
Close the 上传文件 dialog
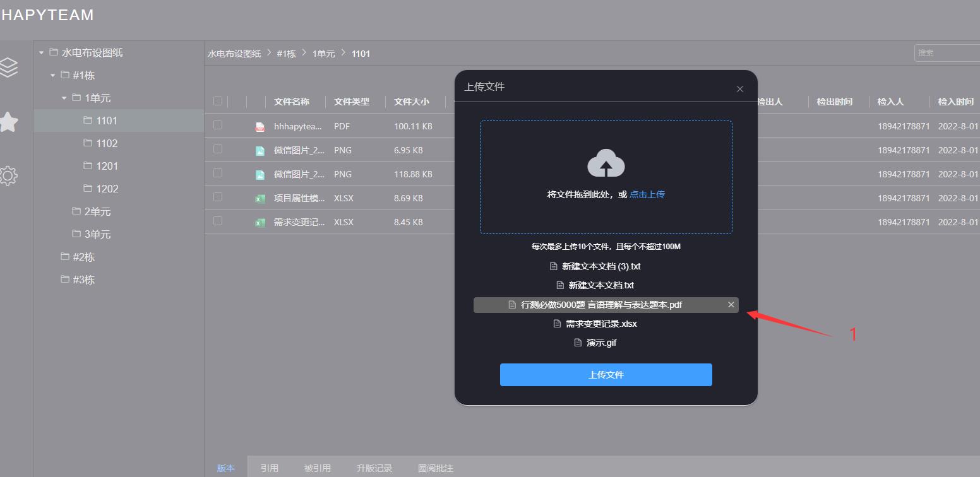[x=740, y=89]
